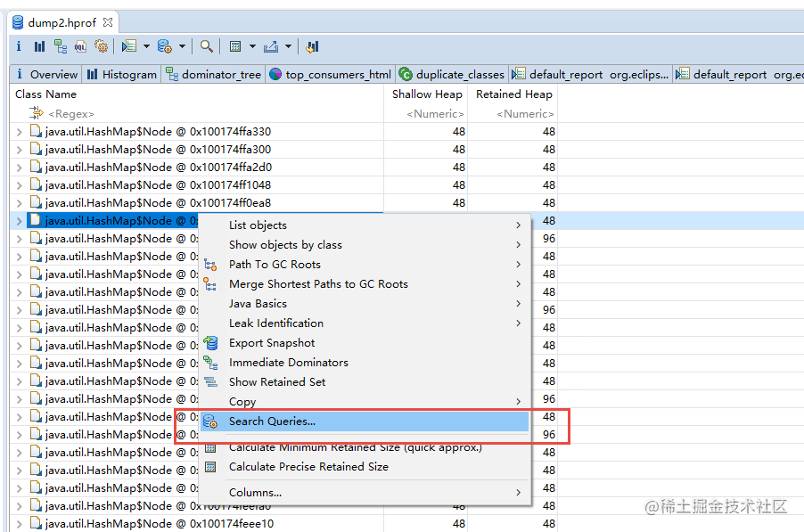Choose Calculate Minimum Retained Size (quick approx.)
Viewport: 804px width, 532px height.
coord(365,447)
